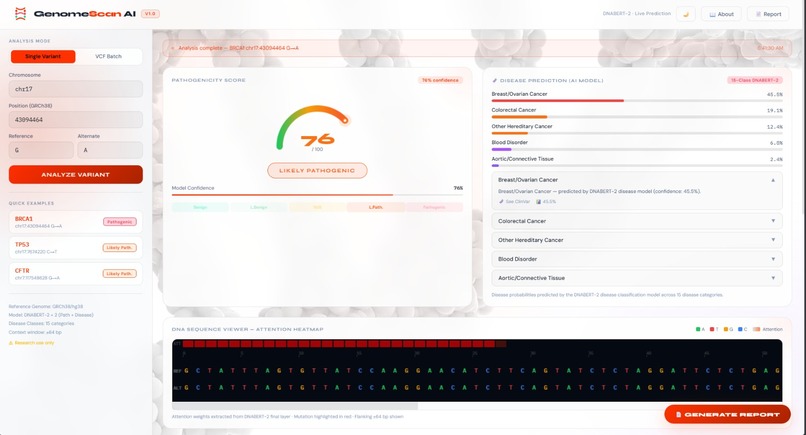Image resolution: width=806 pixels, height=435 pixels.
Task: Click the Analysis complete status banner
Action: click(478, 48)
